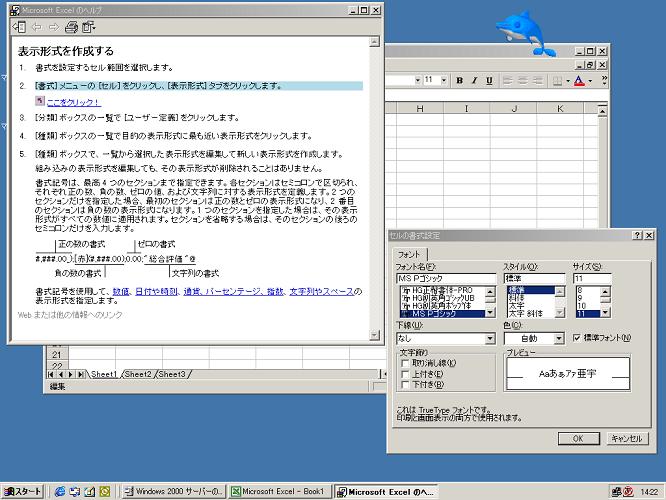Switch to Sheet1 tab
Image resolution: width=666 pixels, height=500 pixels.
click(104, 374)
